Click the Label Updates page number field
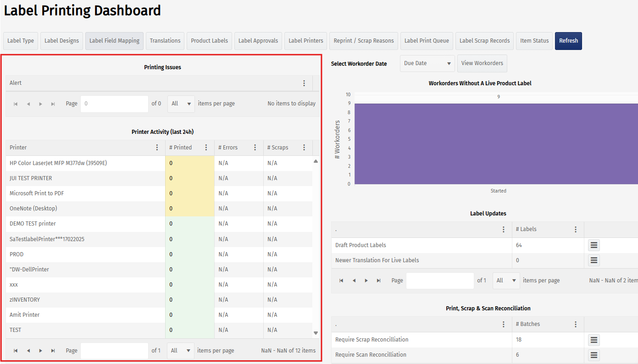Viewport: 638px width, 364px height. [x=440, y=281]
